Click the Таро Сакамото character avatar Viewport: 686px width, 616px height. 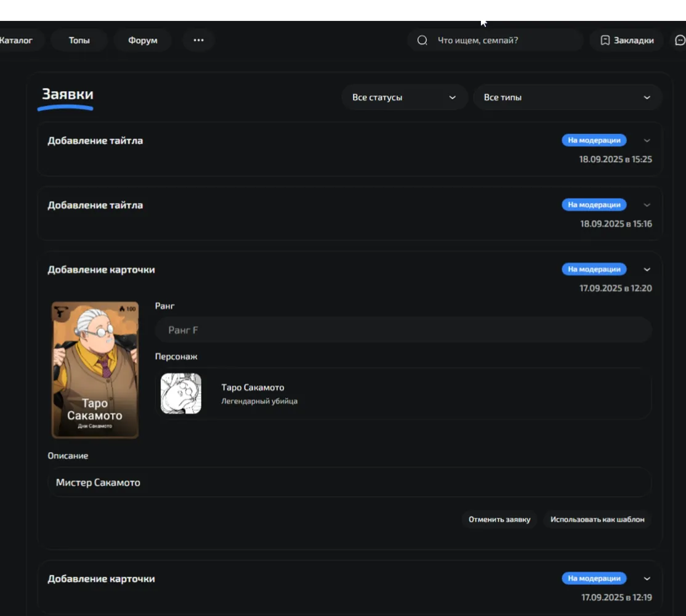click(180, 393)
